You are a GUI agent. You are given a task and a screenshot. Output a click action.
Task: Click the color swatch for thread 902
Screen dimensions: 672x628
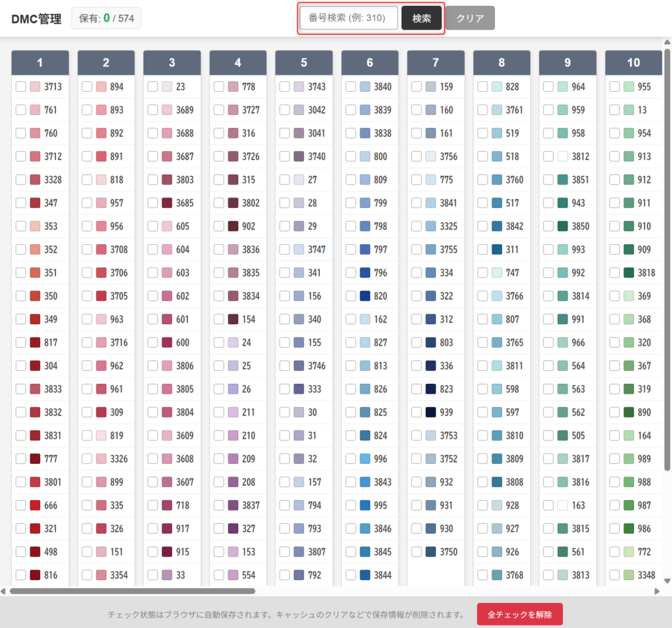(x=233, y=226)
